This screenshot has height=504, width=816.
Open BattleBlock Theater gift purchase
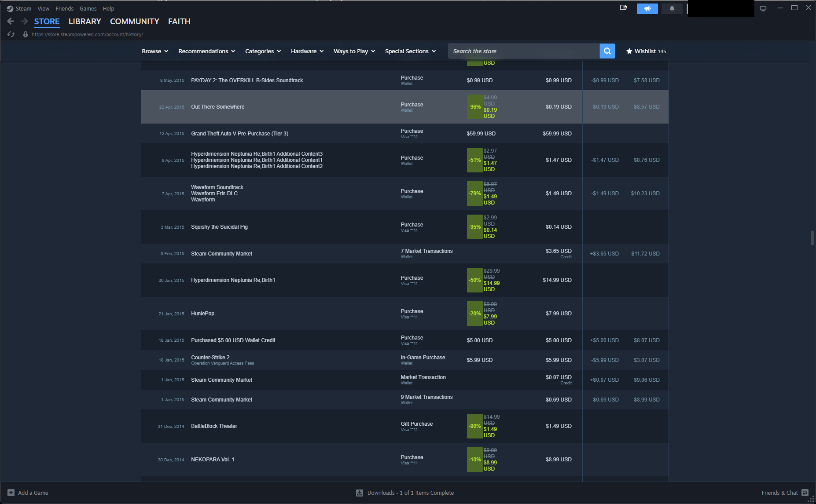(405, 426)
